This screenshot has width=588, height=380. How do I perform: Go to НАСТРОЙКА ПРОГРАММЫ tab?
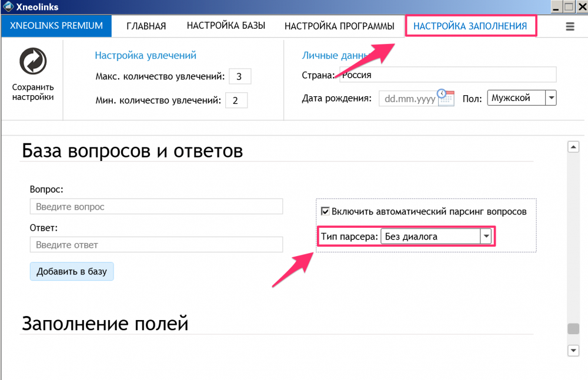[x=339, y=26]
